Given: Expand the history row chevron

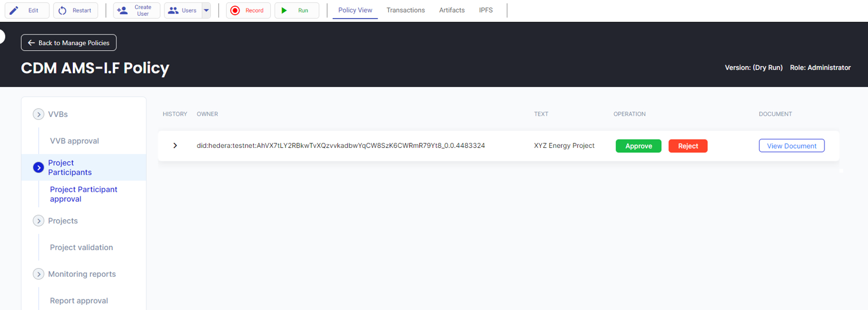Looking at the screenshot, I should click(x=175, y=146).
